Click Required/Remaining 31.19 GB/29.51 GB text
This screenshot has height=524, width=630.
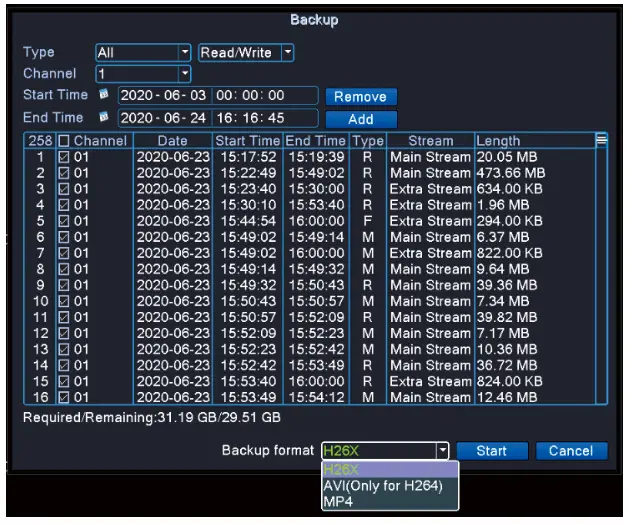[152, 418]
